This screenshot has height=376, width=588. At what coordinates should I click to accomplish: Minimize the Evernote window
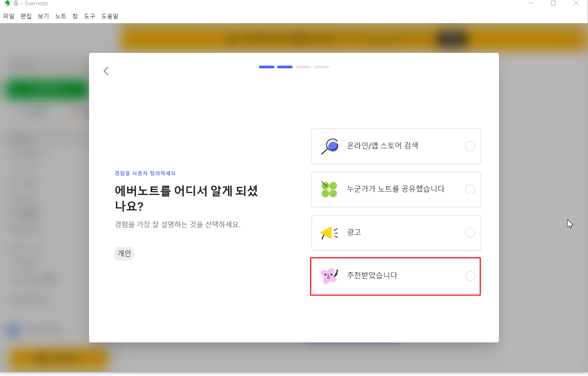click(x=531, y=3)
